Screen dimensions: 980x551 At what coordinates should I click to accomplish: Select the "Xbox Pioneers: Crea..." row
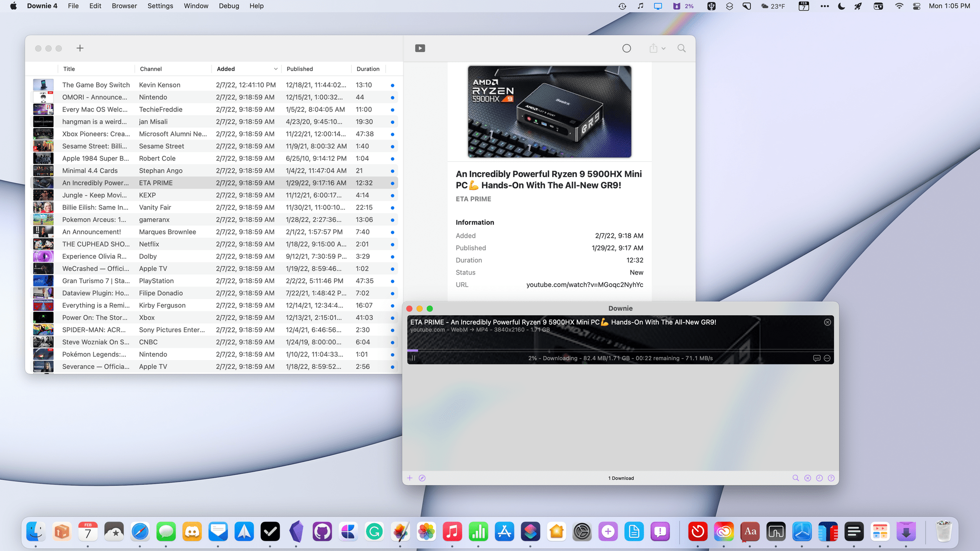click(214, 134)
